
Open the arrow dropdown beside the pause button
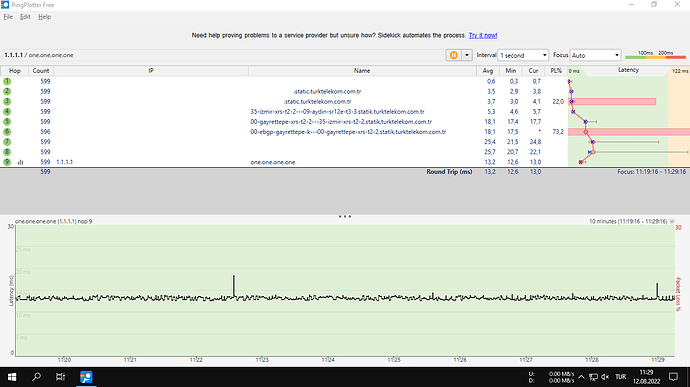click(x=466, y=55)
